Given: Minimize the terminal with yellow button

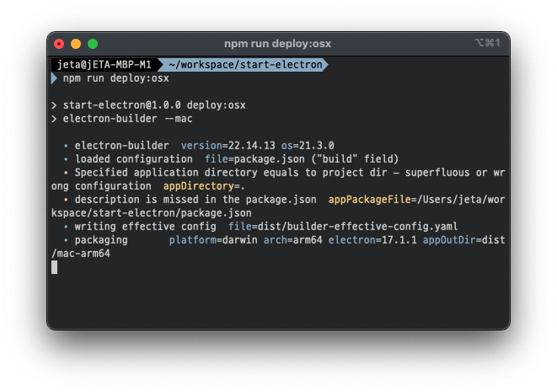Looking at the screenshot, I should (x=76, y=44).
